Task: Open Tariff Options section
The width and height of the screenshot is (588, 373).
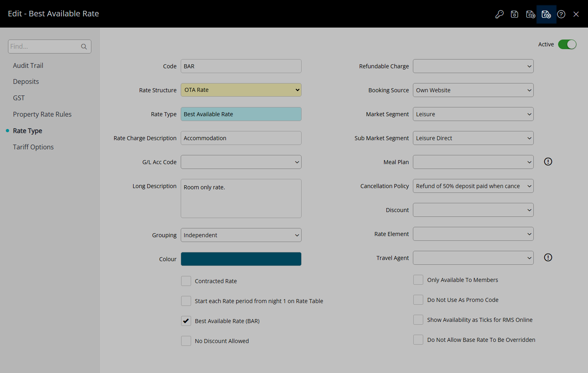Action: click(33, 147)
